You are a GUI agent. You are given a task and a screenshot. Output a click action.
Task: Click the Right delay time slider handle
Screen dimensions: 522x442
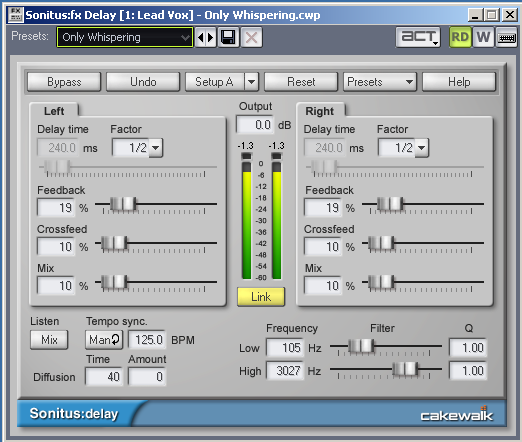coord(324,166)
